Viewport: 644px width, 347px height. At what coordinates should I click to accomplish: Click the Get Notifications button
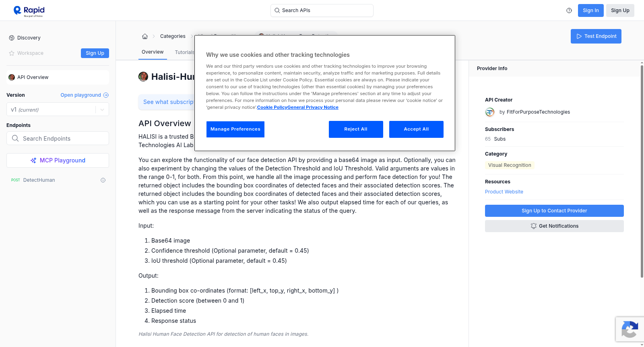(554, 226)
